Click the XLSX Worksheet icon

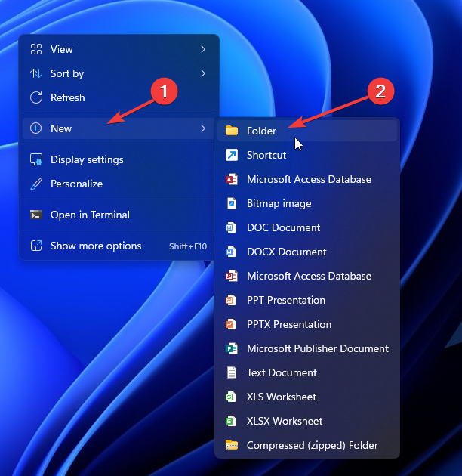(231, 421)
